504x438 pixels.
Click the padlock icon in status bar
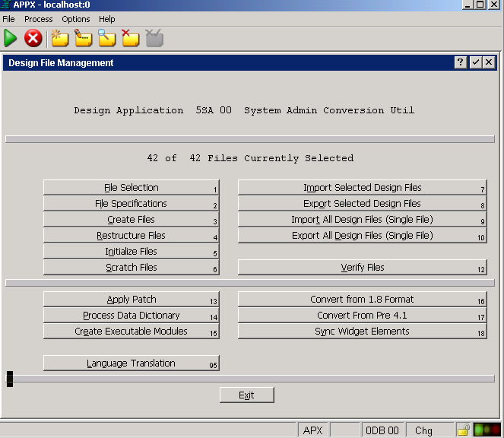click(x=464, y=430)
